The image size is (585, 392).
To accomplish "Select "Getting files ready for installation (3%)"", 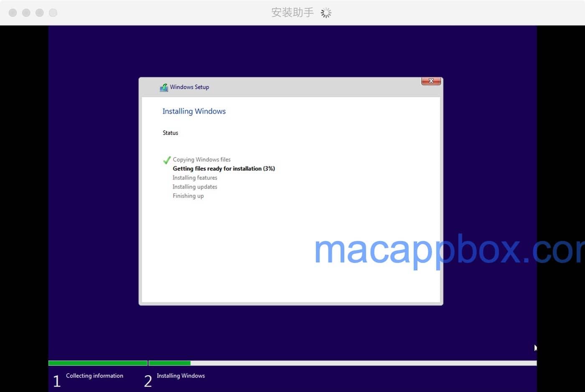I will pyautogui.click(x=224, y=169).
